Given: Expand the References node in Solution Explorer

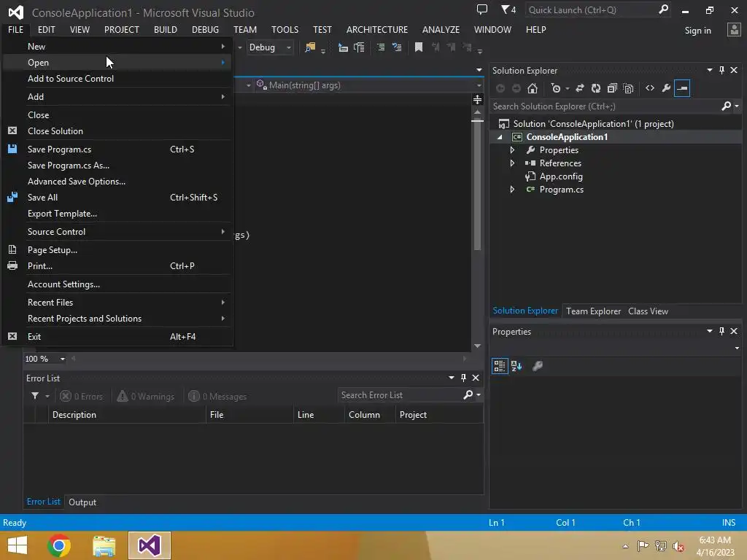Looking at the screenshot, I should pos(512,163).
